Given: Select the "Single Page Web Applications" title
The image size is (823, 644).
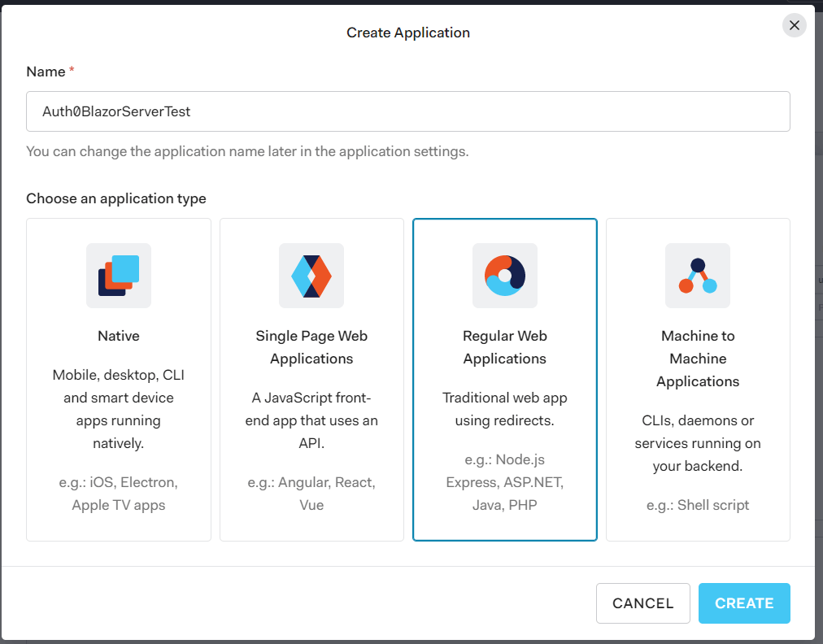Looking at the screenshot, I should pos(311,347).
